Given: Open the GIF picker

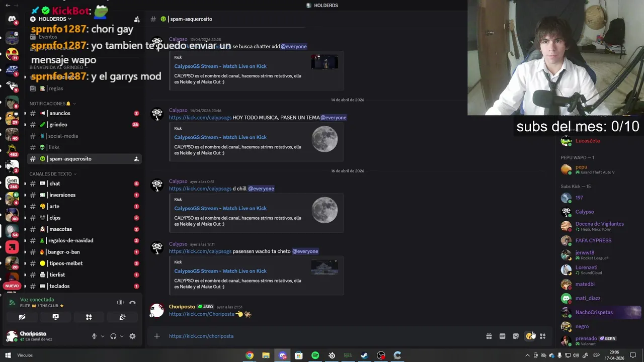Looking at the screenshot, I should [x=502, y=336].
